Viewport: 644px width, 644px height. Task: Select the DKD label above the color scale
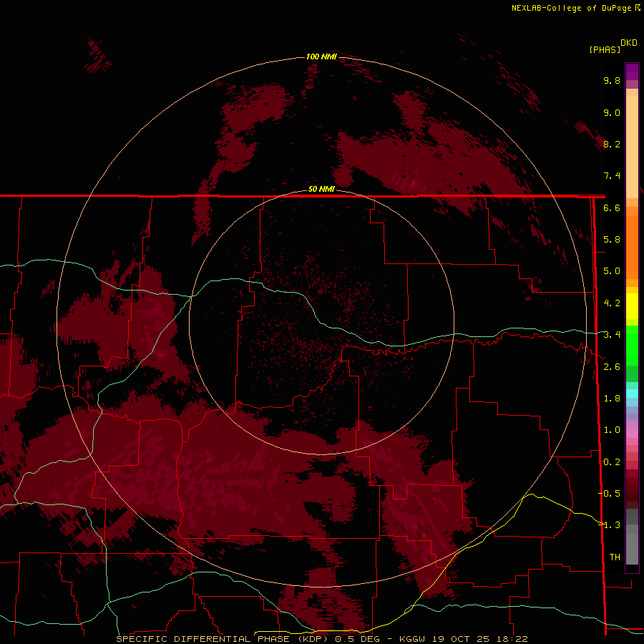(629, 42)
